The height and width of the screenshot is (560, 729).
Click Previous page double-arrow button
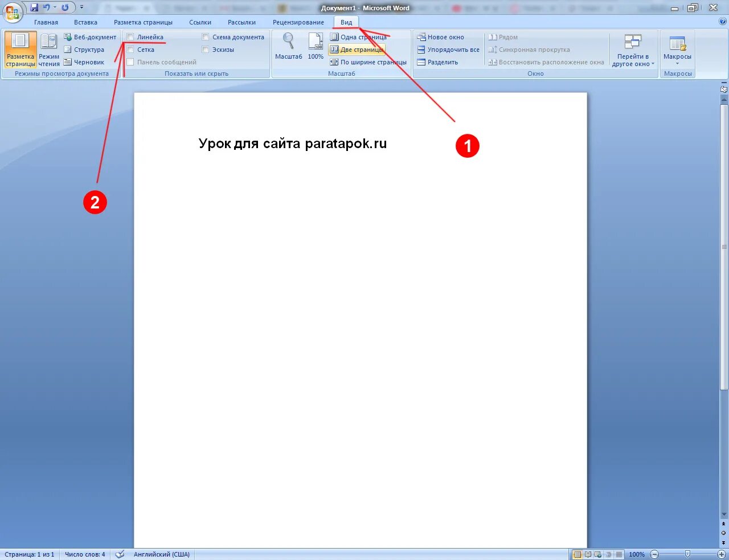(724, 524)
